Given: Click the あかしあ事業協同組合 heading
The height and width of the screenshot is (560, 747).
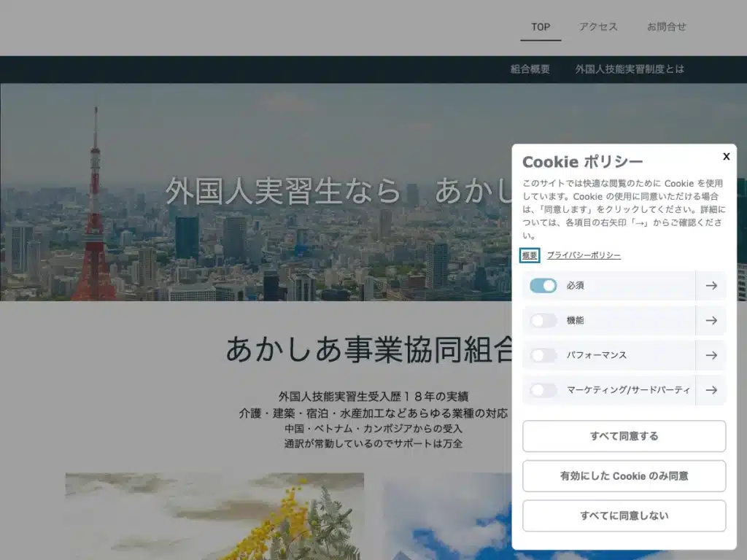Looking at the screenshot, I should click(x=369, y=349).
